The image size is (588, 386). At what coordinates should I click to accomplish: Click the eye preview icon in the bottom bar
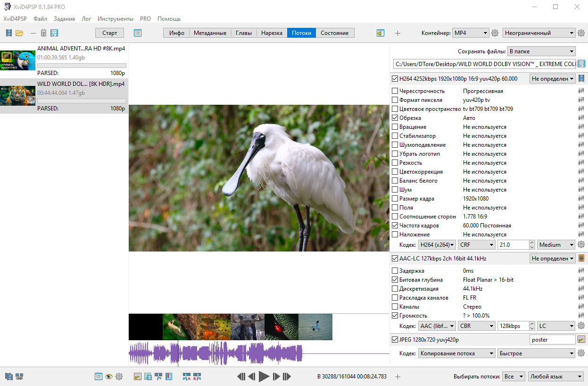tap(109, 377)
